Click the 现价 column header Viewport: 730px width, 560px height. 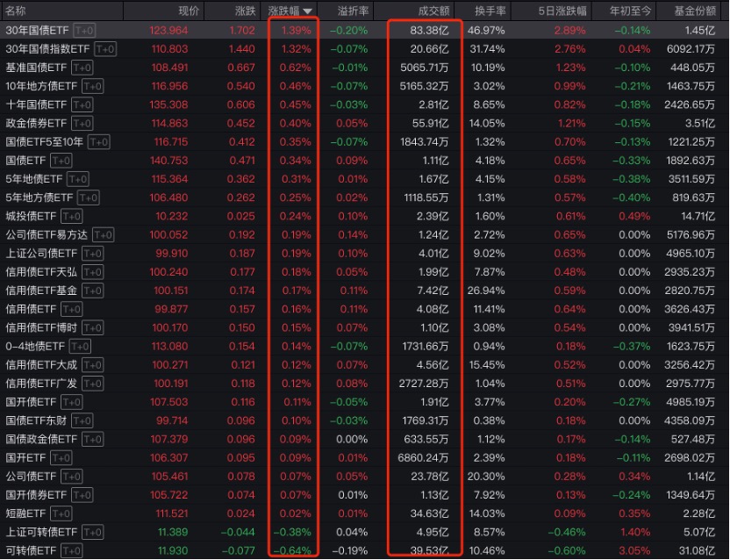pyautogui.click(x=189, y=11)
